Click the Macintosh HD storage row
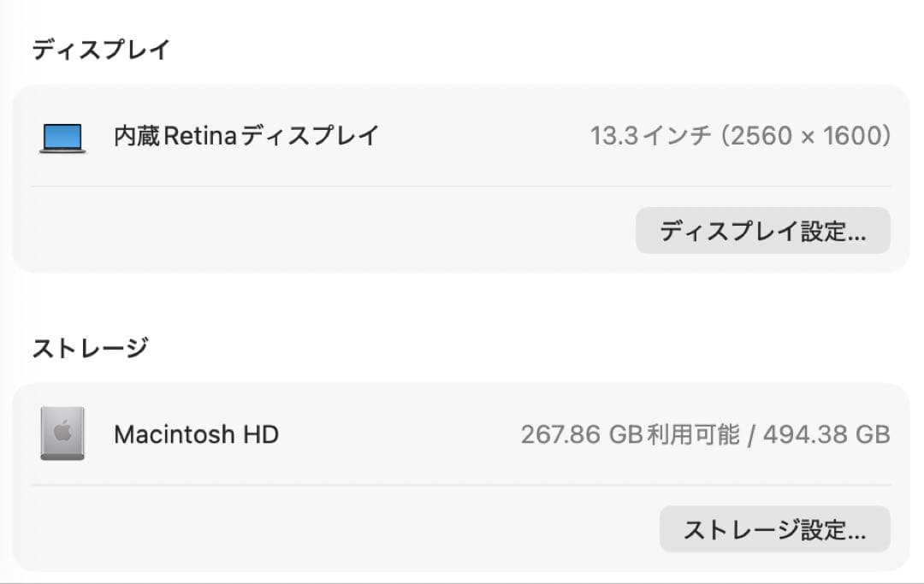This screenshot has height=584, width=924. tap(342, 434)
